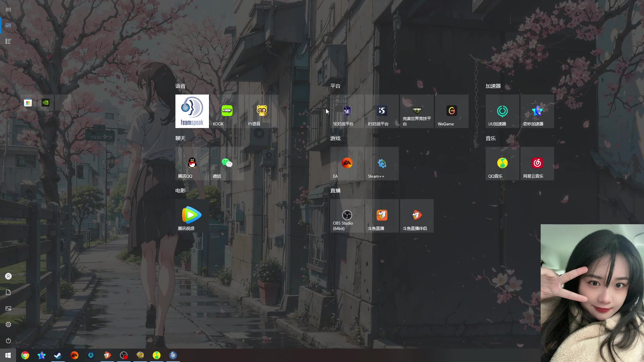Open the TeamSpeak tile
Image resolution: width=644 pixels, height=362 pixels.
point(192,111)
